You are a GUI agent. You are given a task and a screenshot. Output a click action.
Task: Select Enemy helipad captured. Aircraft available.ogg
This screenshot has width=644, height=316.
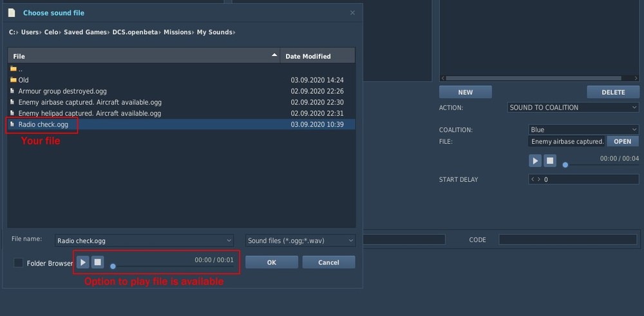coord(181,113)
